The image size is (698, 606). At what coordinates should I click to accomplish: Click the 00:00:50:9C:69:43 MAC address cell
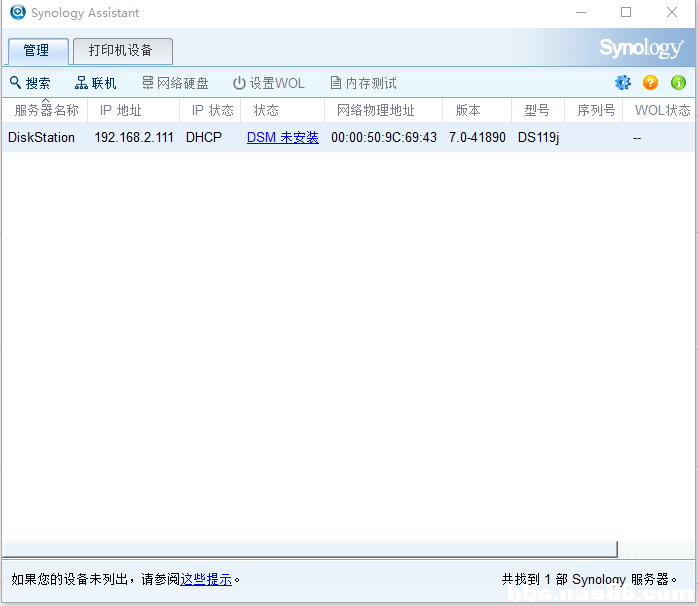pyautogui.click(x=384, y=137)
